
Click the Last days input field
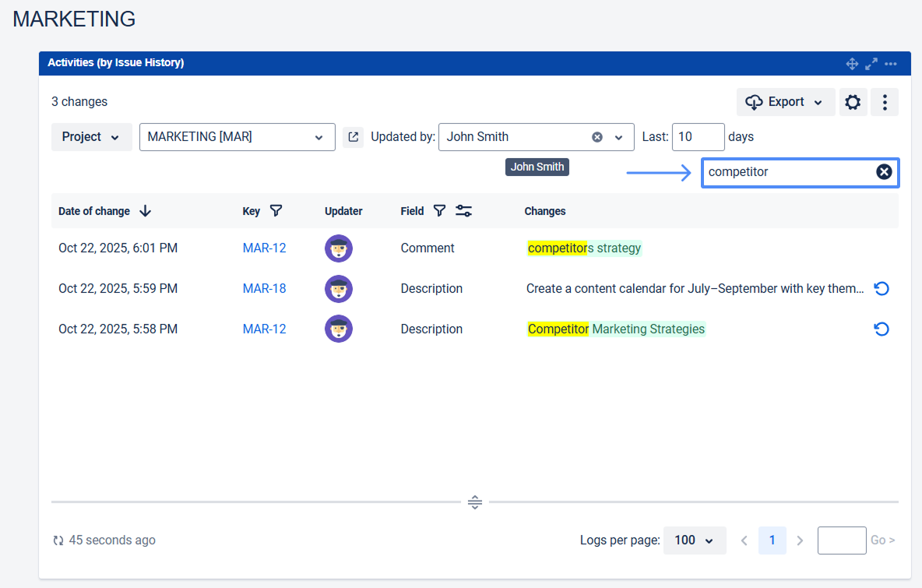[697, 137]
